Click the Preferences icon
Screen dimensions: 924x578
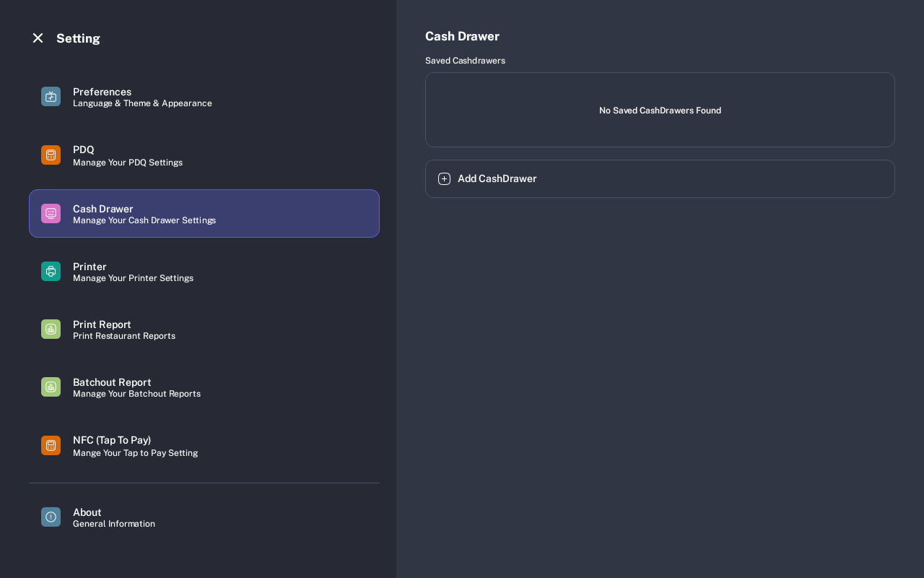(51, 97)
